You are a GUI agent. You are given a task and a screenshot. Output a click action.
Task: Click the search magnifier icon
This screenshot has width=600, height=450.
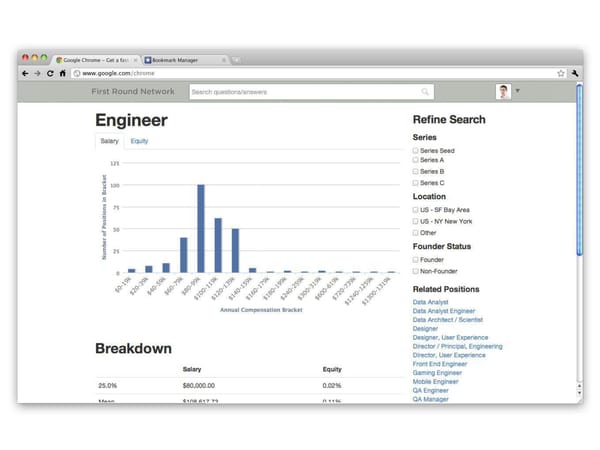point(425,92)
